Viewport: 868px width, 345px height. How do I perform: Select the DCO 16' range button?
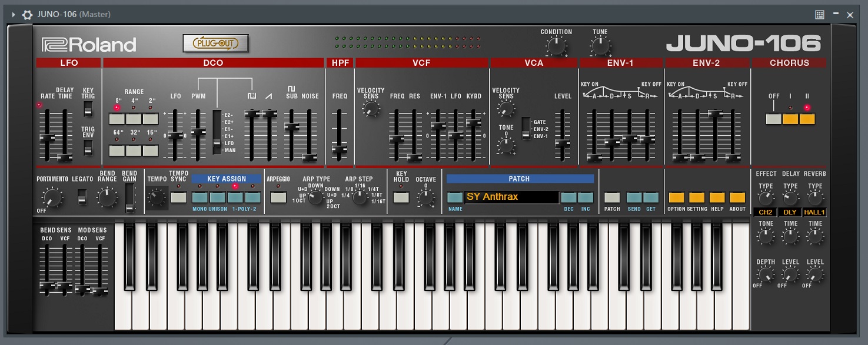150,150
